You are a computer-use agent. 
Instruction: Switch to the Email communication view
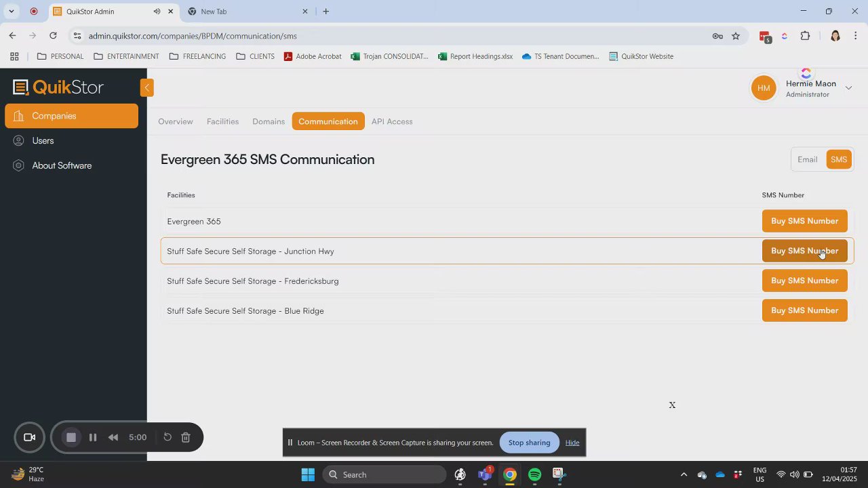(x=808, y=160)
